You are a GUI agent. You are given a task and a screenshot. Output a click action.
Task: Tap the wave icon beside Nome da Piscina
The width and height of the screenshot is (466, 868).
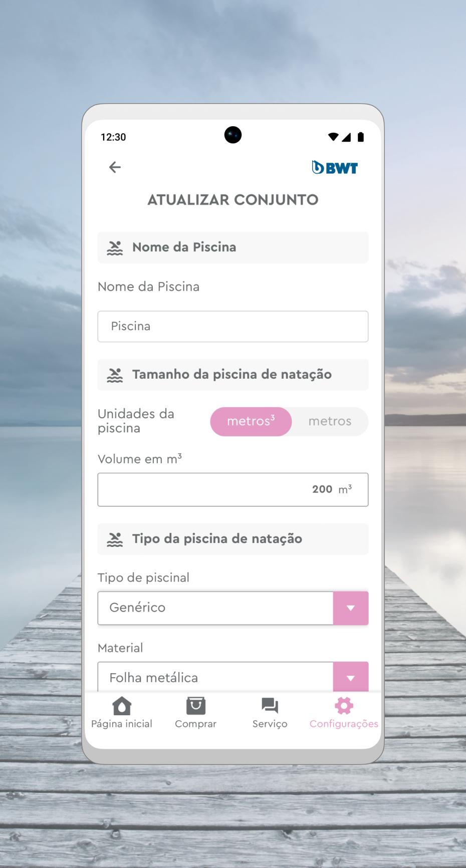(115, 247)
